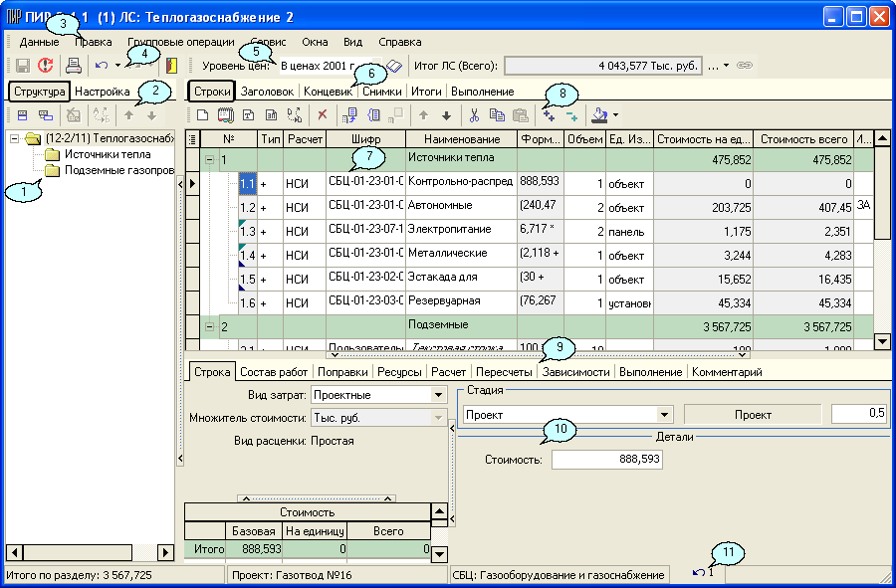Image resolution: width=896 pixels, height=588 pixels.
Task: Click the red recalculate icon
Action: 45,66
